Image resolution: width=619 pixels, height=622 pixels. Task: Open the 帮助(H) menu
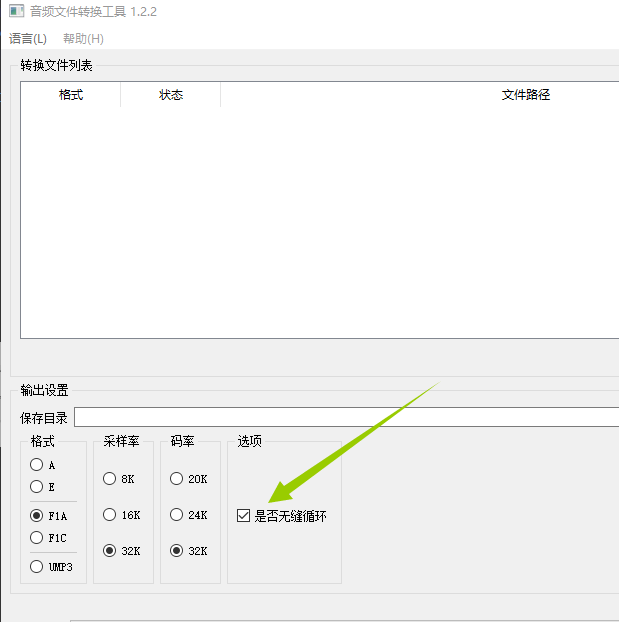(x=83, y=38)
